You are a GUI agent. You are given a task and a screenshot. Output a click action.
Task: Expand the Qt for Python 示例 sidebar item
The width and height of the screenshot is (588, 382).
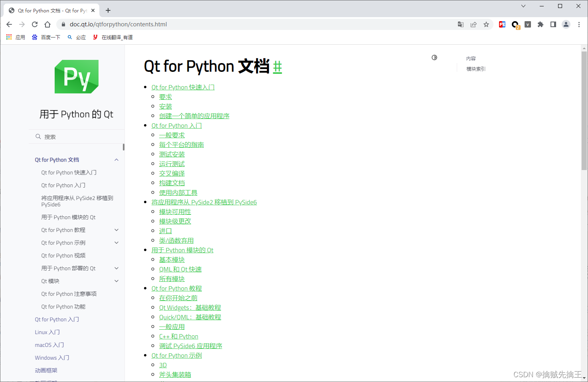click(x=116, y=243)
